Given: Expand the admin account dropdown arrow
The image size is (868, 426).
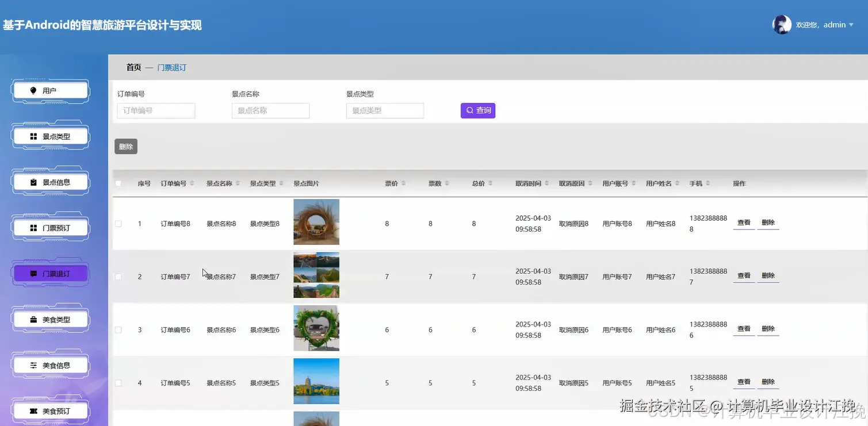Looking at the screenshot, I should (x=851, y=25).
